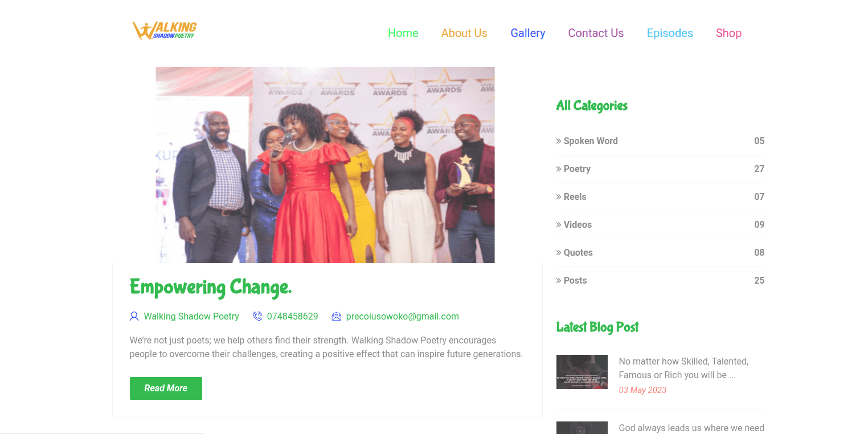Click the awards ceremony featured image
The height and width of the screenshot is (434, 868).
click(x=325, y=165)
